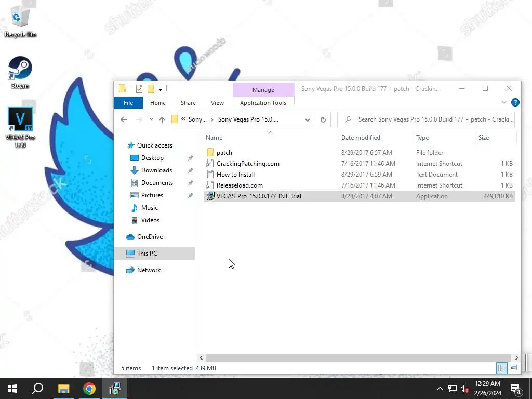This screenshot has width=532, height=399.
Task: Open VEGAS Pro 17.0 desktop shortcut
Action: point(20,127)
